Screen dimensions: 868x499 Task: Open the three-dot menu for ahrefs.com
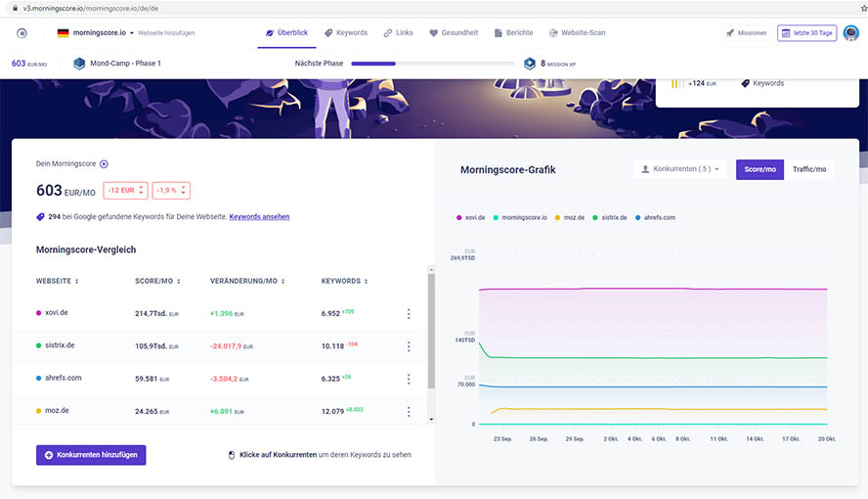click(x=409, y=380)
